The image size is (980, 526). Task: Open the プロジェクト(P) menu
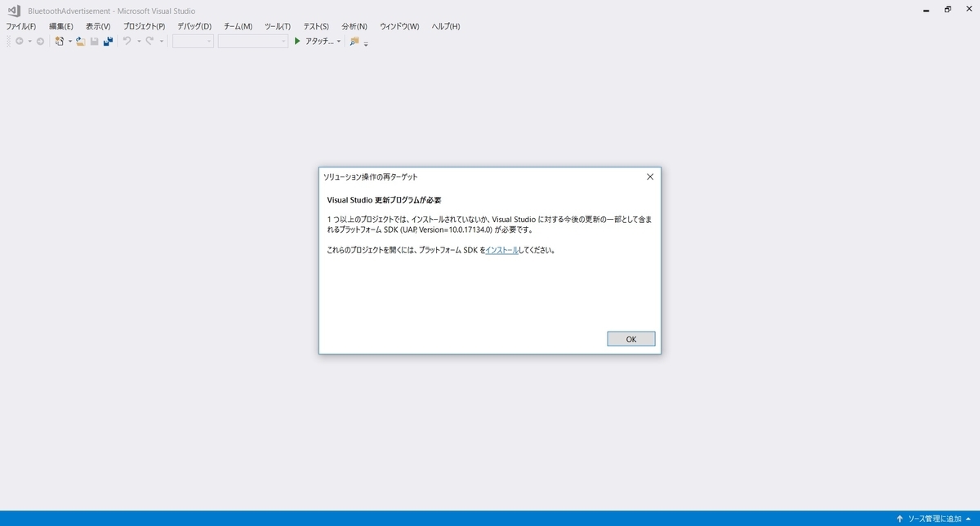click(145, 26)
